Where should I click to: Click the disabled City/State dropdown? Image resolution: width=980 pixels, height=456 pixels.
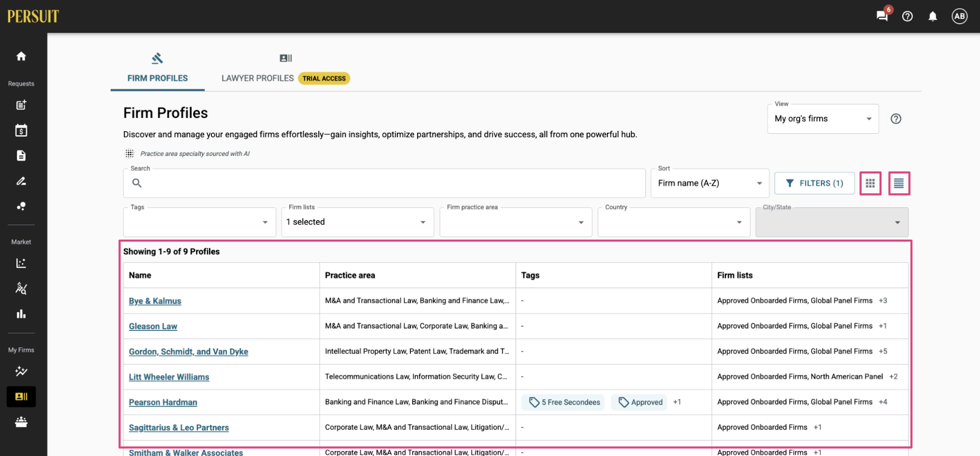point(832,222)
